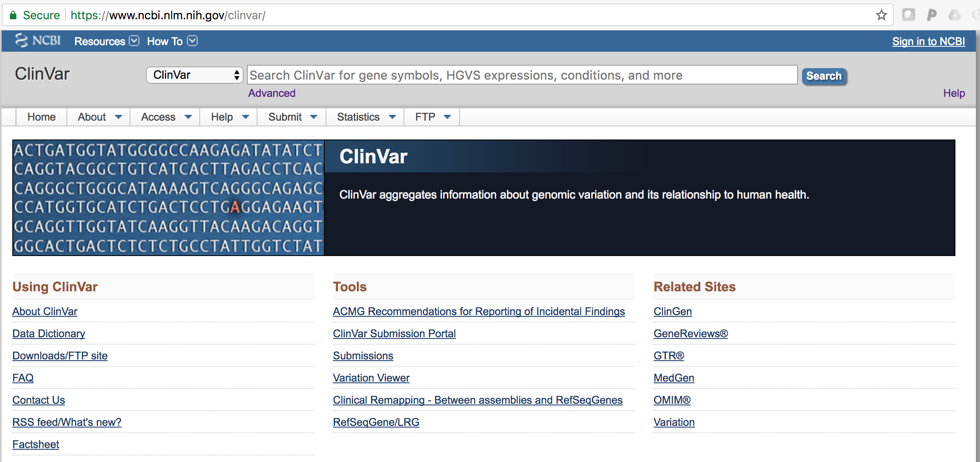Open the Advanced search link
980x462 pixels.
click(x=271, y=93)
